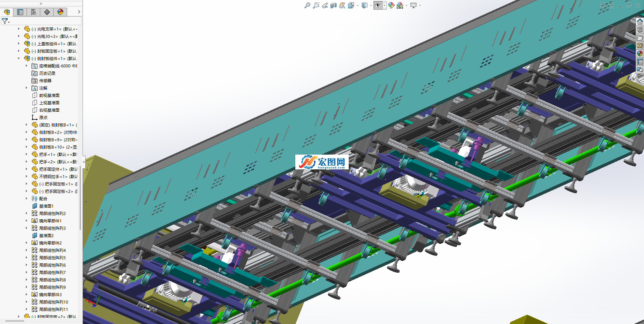Click Zoom to Fit in view toolbar
This screenshot has height=324, width=644.
pos(307,5)
